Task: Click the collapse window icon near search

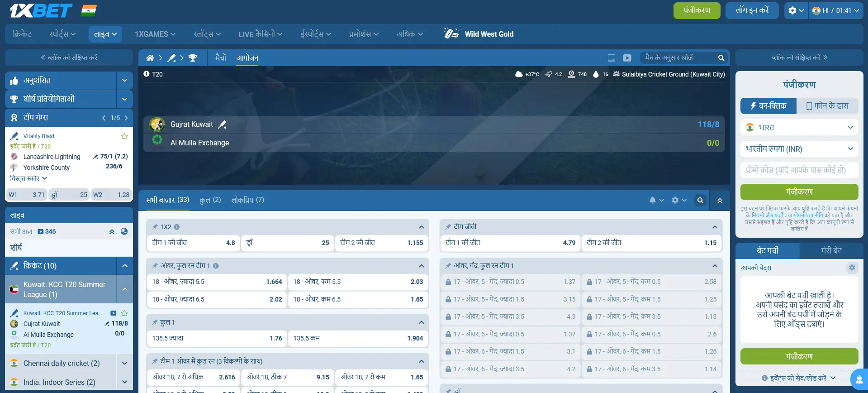Action: [x=612, y=58]
